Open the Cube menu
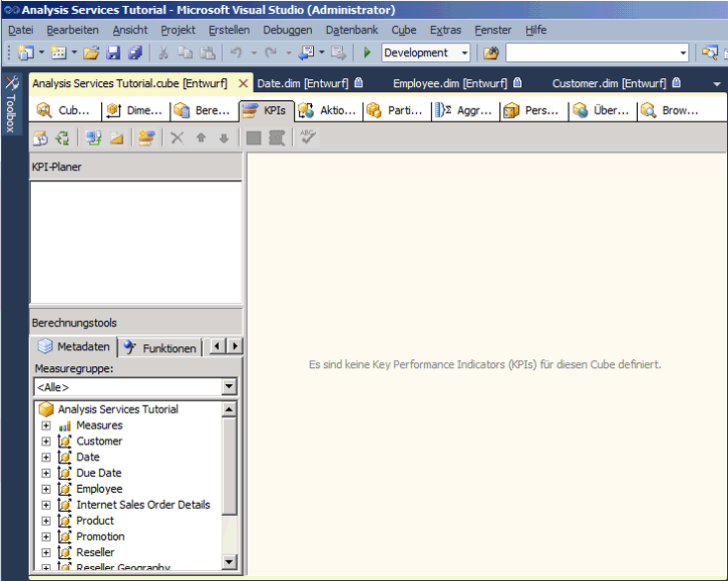Screen dimensions: 728x581 pos(403,30)
